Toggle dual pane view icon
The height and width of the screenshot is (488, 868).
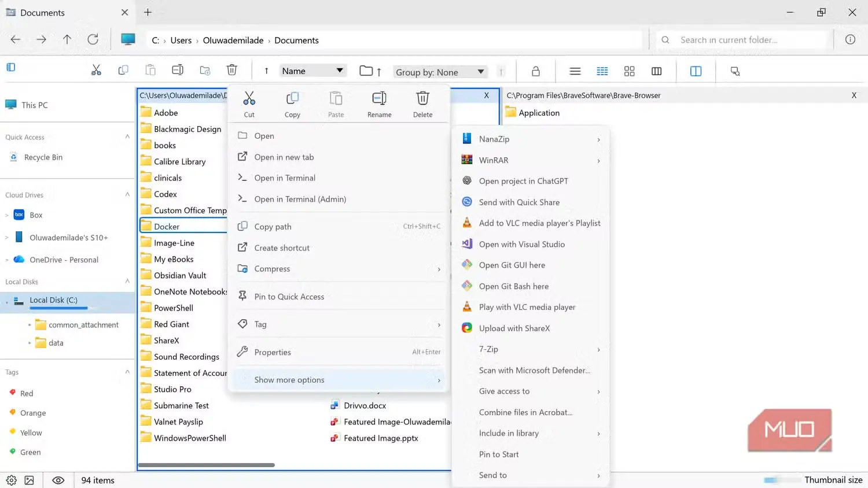point(696,71)
